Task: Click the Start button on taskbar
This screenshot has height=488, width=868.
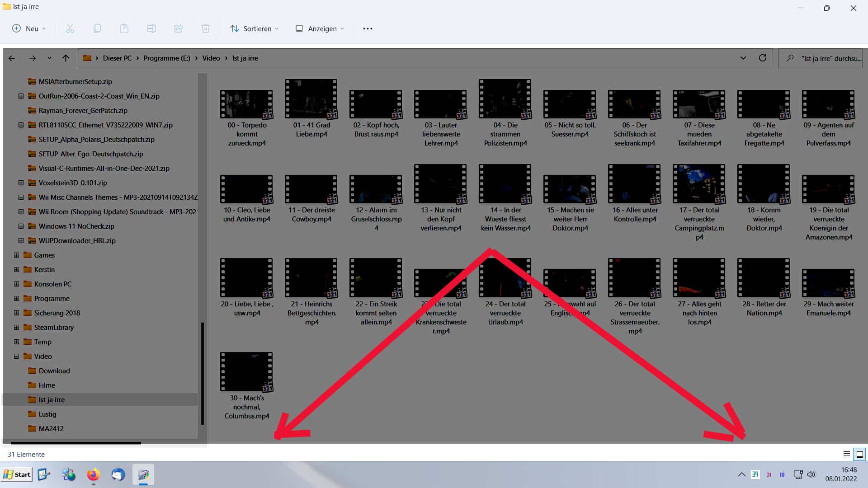Action: tap(17, 474)
